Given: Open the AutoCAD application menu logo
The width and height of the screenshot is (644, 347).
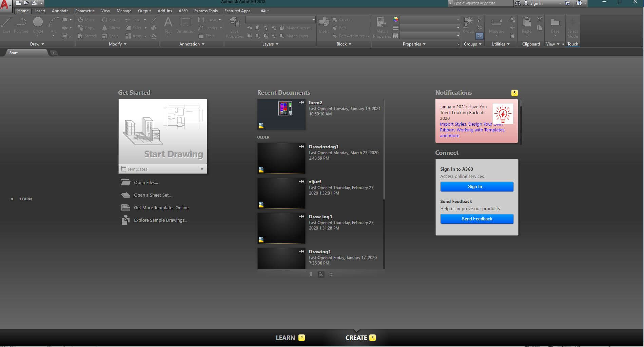Looking at the screenshot, I should click(x=5, y=5).
